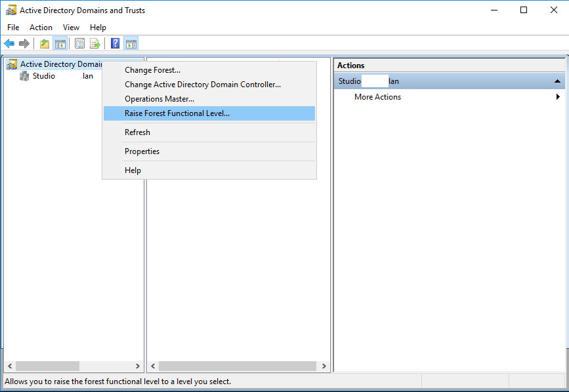Select Change Active Directory Domain Controller...
Image resolution: width=569 pixels, height=392 pixels.
(x=209, y=85)
